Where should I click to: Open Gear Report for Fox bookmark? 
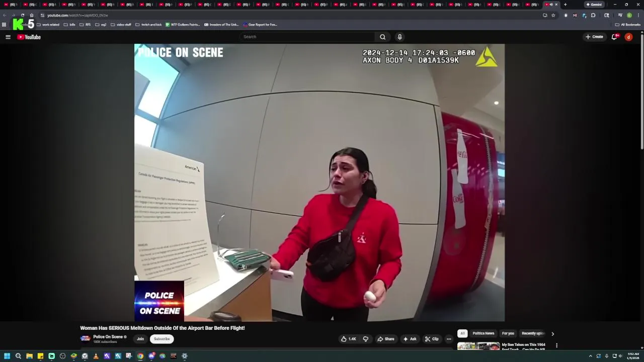click(260, 25)
